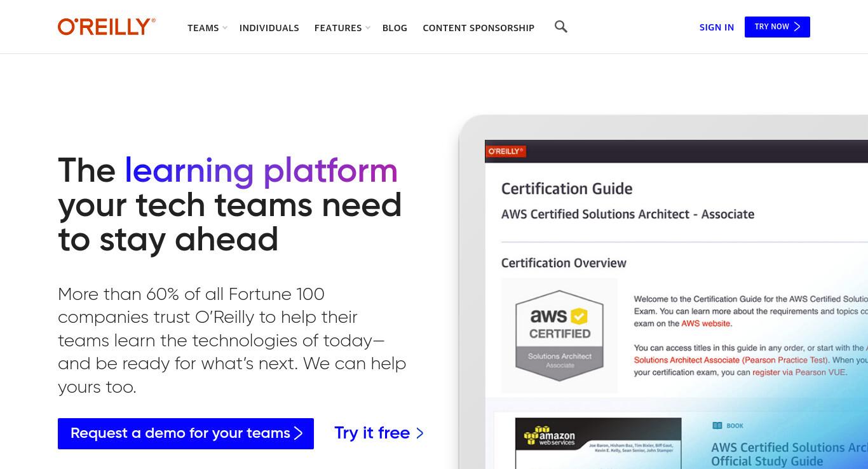
Task: Open search with the magnifying glass icon
Action: [560, 27]
